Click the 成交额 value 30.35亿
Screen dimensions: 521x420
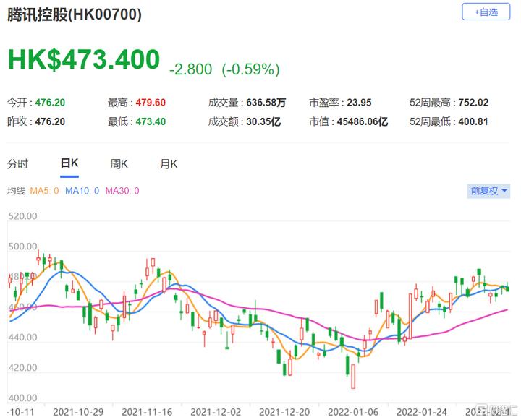pos(263,121)
